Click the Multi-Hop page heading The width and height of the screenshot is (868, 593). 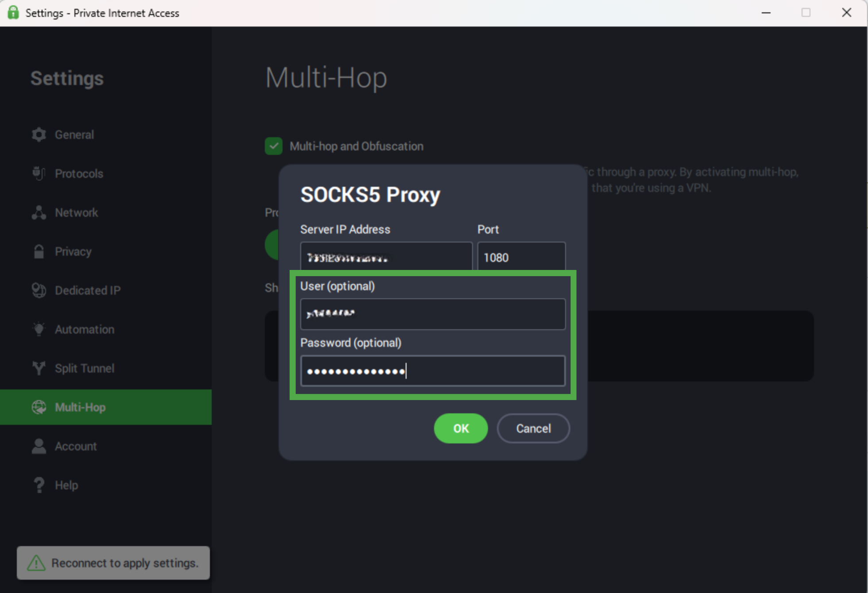[x=326, y=77]
